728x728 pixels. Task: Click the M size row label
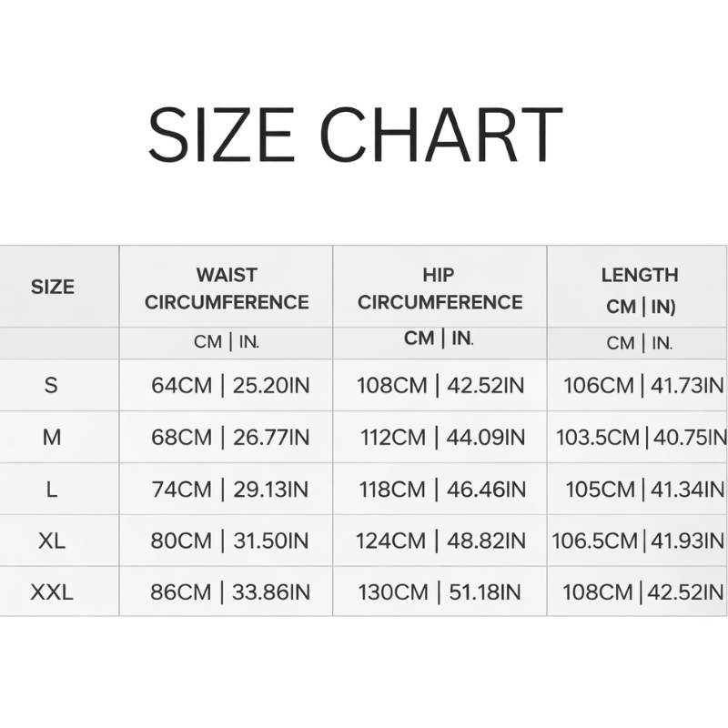click(52, 438)
